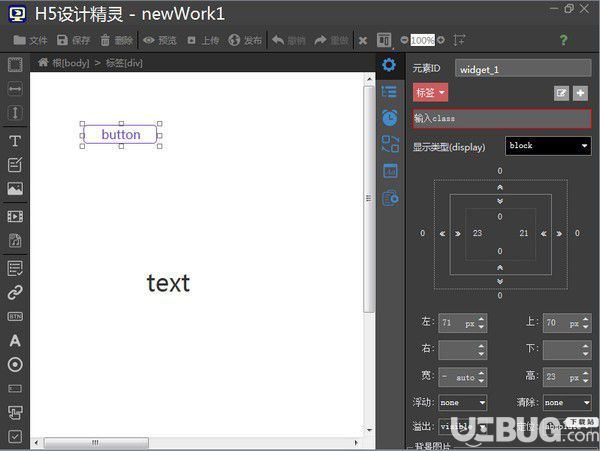Click the 预览 preview eye button
Viewport: 600px width, 451px height.
(x=160, y=40)
